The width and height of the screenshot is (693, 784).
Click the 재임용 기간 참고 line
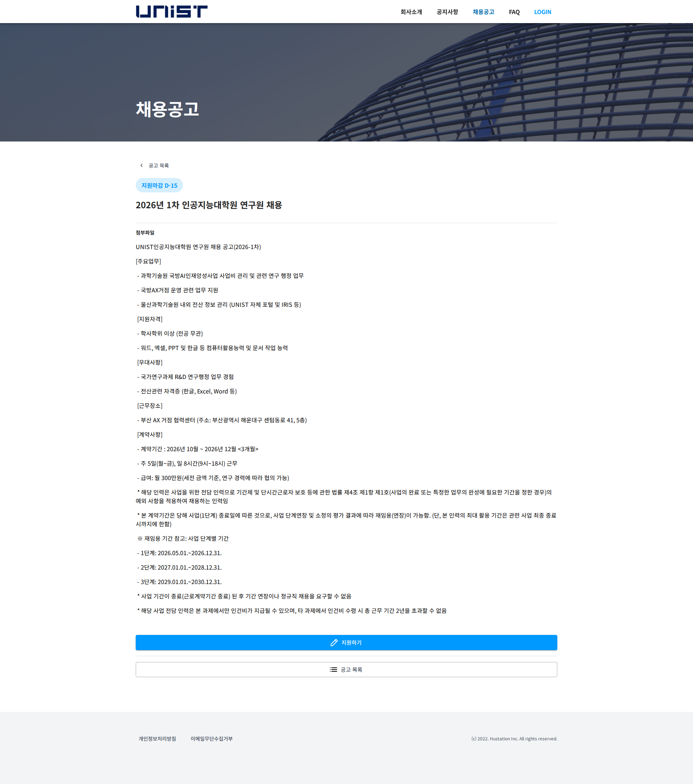[x=183, y=539]
